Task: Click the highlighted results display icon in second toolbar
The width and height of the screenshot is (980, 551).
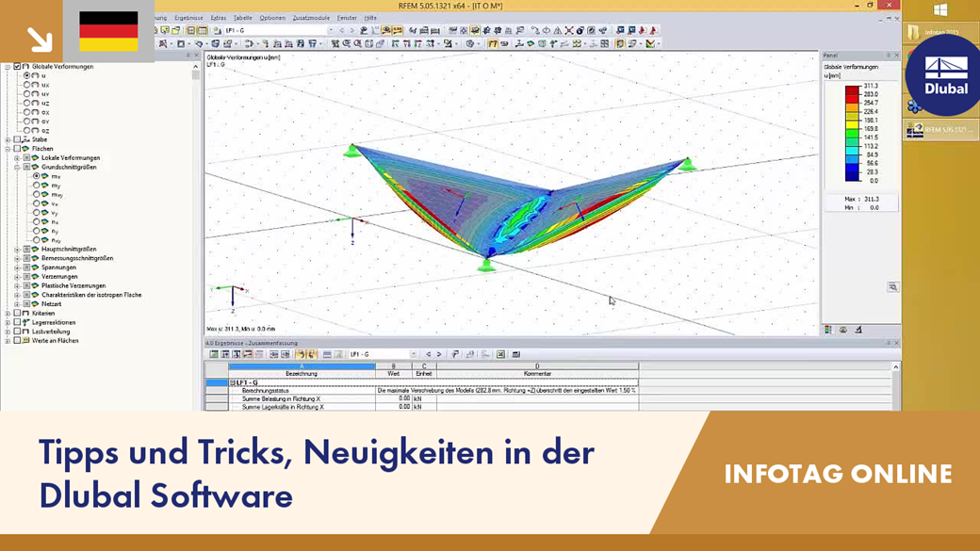Action: coord(493,43)
